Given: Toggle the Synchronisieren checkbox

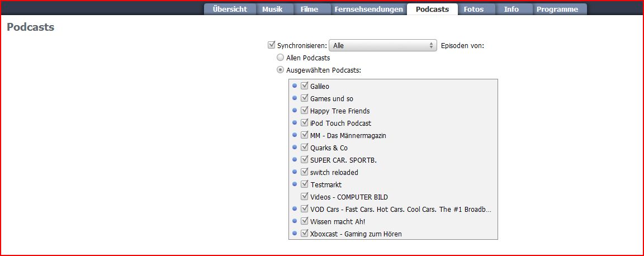Looking at the screenshot, I should [x=271, y=45].
